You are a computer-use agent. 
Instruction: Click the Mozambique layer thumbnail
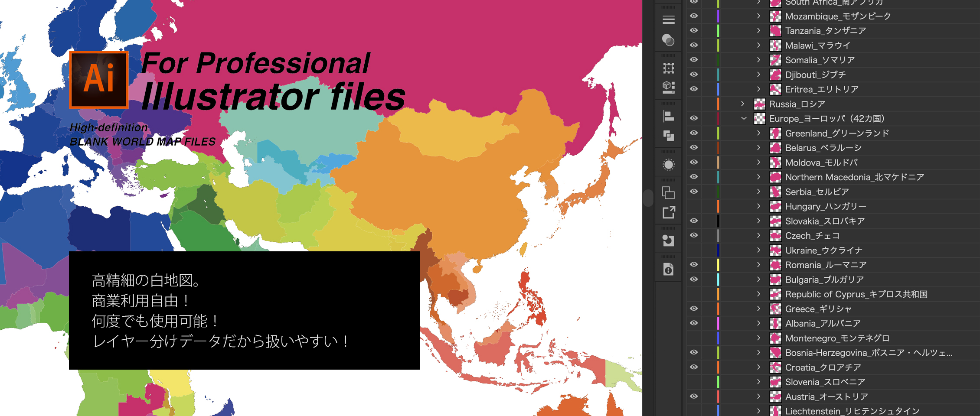click(775, 16)
